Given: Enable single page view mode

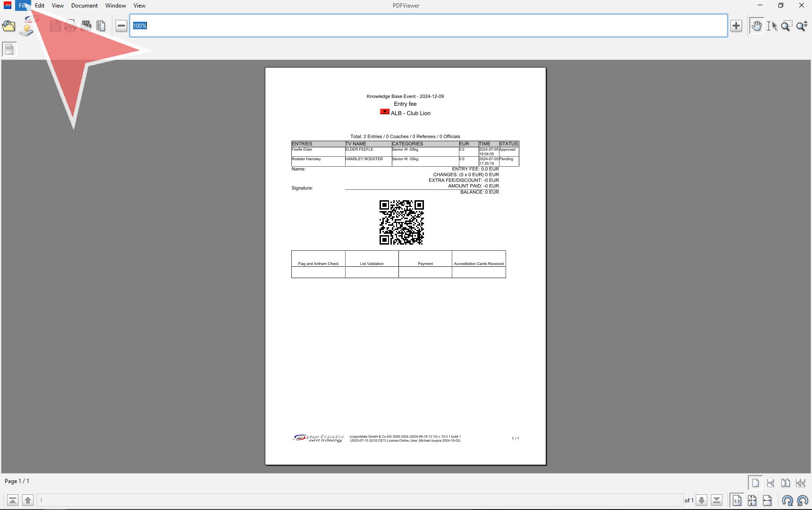Looking at the screenshot, I should (755, 483).
